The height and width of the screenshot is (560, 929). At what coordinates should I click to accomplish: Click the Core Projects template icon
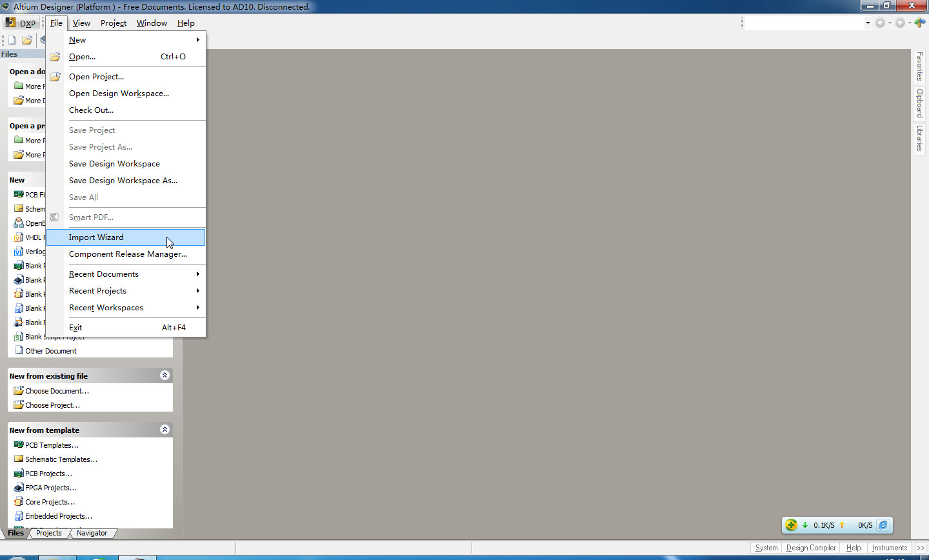(x=19, y=502)
